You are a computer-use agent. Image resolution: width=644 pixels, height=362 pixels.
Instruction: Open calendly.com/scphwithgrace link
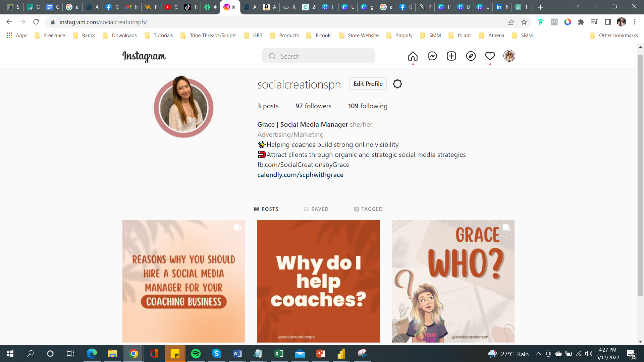pos(300,175)
